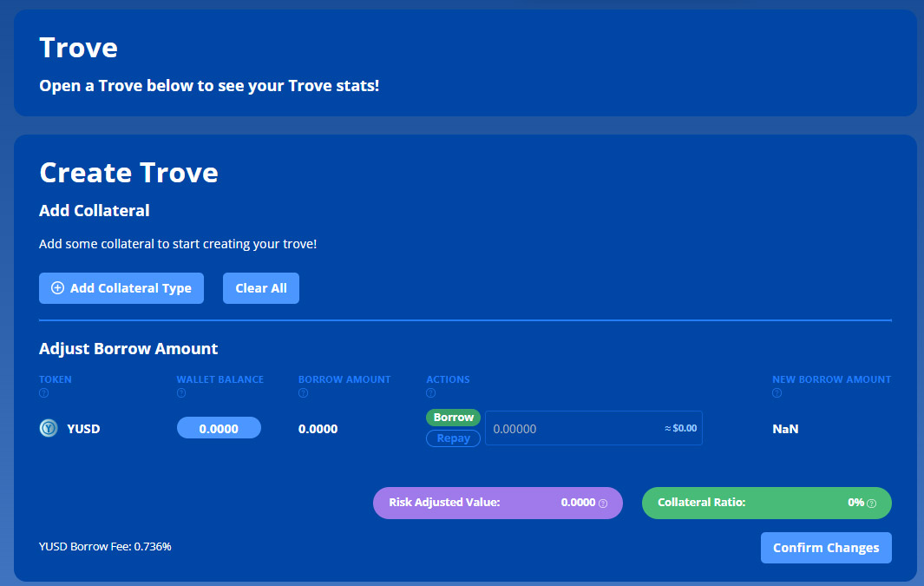Focus the YUSD borrow amount input field
The height and width of the screenshot is (586, 924).
[x=593, y=428]
